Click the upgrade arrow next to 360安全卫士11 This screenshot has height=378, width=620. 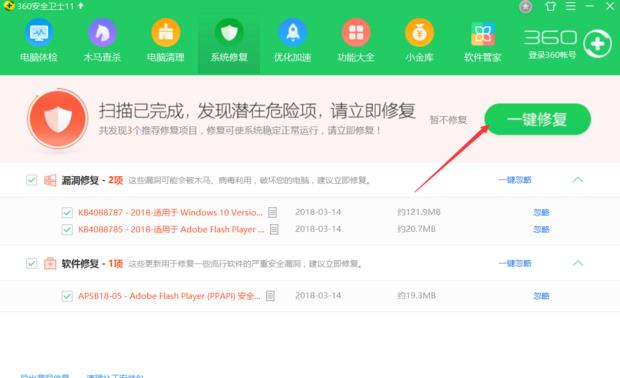point(81,6)
